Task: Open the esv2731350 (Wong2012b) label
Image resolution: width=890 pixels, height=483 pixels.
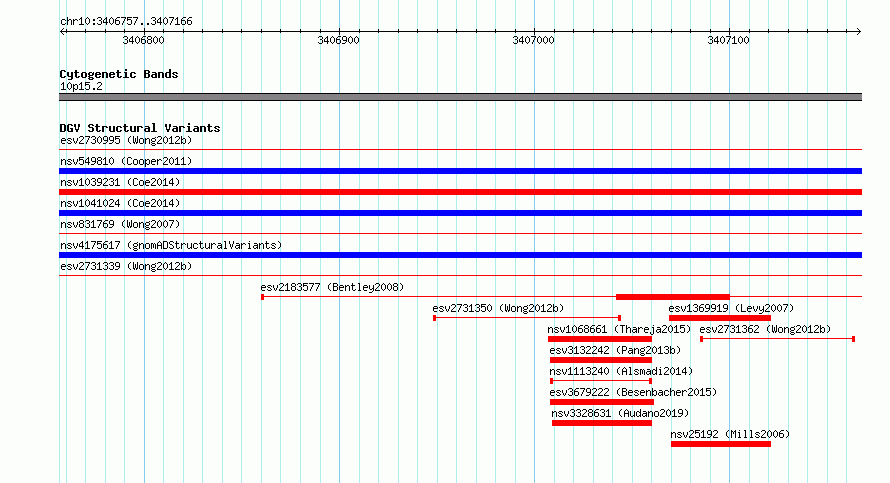Action: point(498,308)
